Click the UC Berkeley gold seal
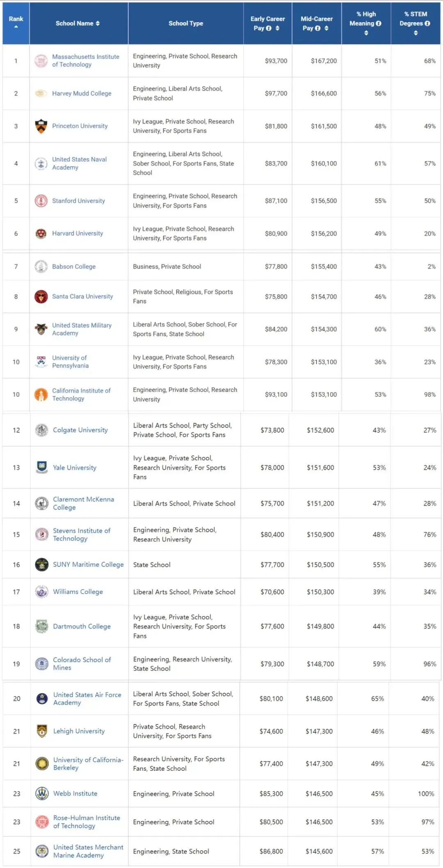The width and height of the screenshot is (443, 868). 42,763
